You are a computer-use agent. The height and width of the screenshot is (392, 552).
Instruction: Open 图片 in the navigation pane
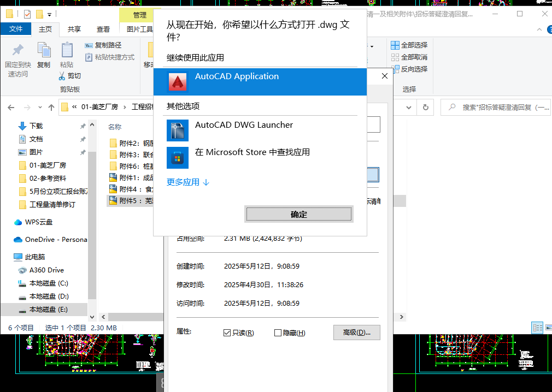pos(36,152)
